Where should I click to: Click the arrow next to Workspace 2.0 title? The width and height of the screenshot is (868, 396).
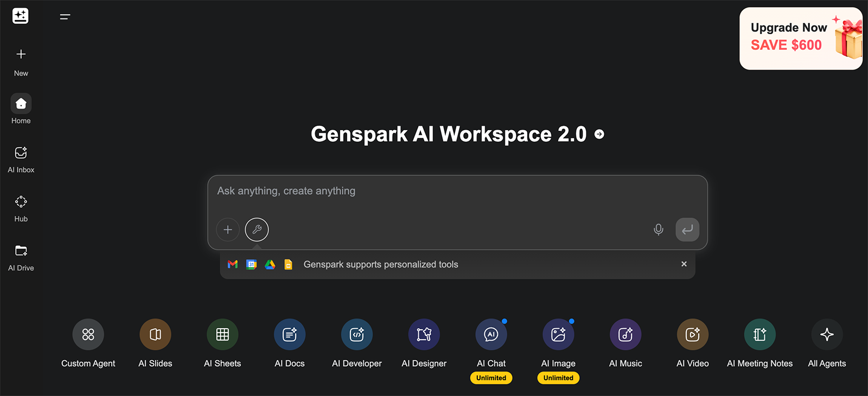click(599, 134)
